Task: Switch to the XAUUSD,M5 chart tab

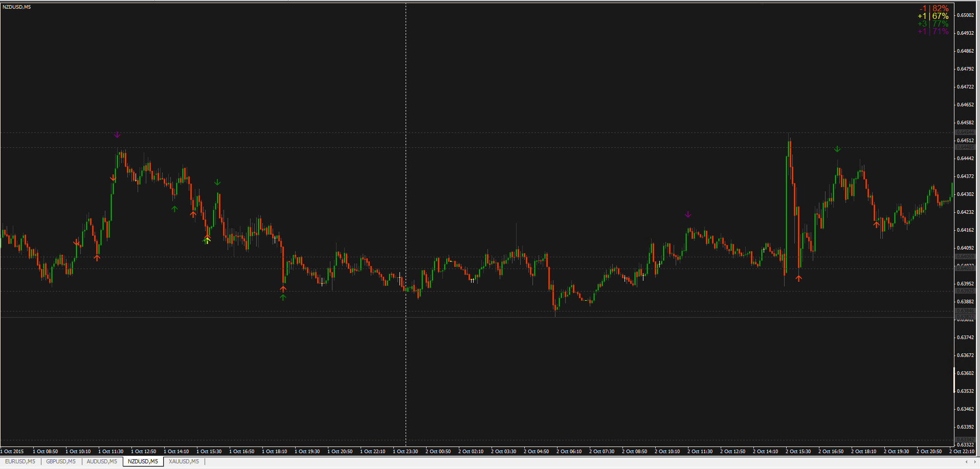Action: (184, 461)
